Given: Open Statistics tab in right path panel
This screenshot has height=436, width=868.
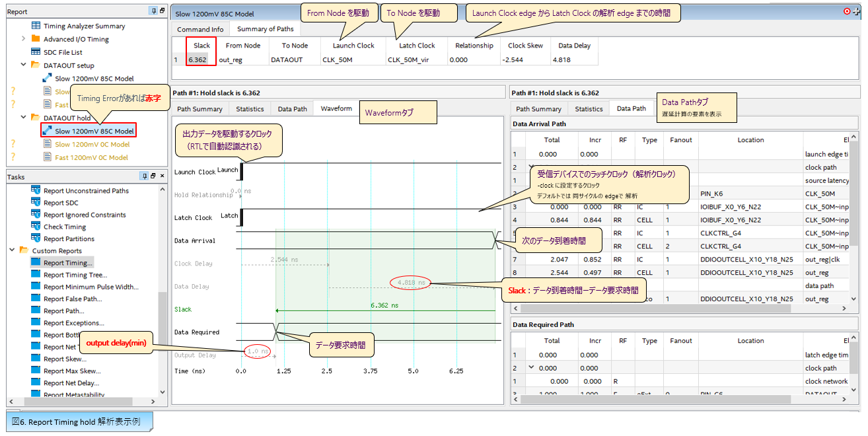Looking at the screenshot, I should click(x=589, y=109).
